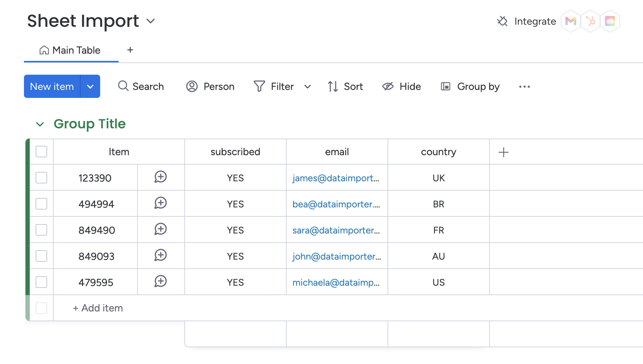Click the Person filter label
Screen dimensions: 643x364
pyautogui.click(x=219, y=86)
